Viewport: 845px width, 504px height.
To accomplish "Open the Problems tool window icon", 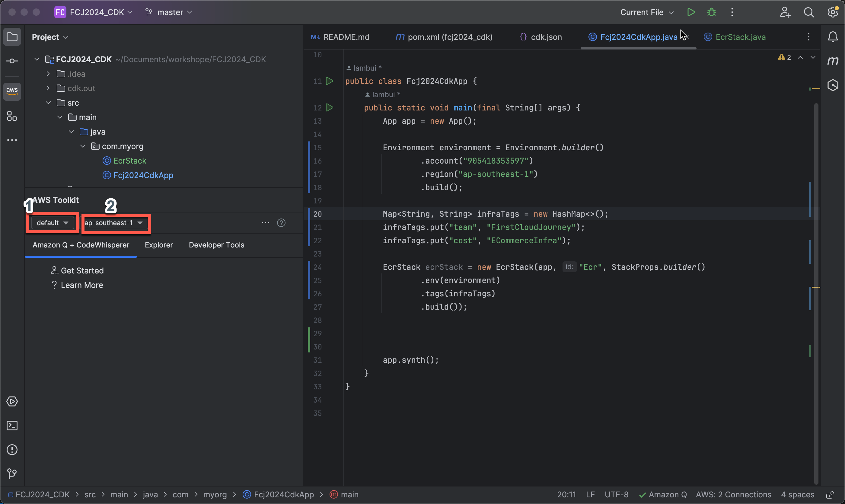I will pos(12,450).
